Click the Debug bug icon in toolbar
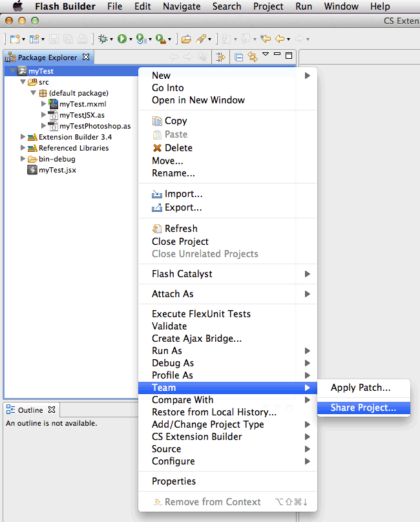 (x=102, y=39)
